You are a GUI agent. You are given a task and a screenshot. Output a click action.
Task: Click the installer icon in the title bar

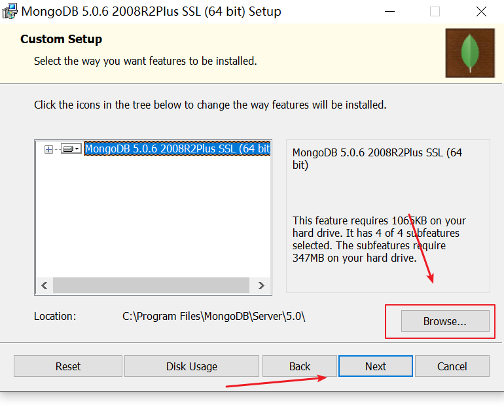click(x=10, y=11)
